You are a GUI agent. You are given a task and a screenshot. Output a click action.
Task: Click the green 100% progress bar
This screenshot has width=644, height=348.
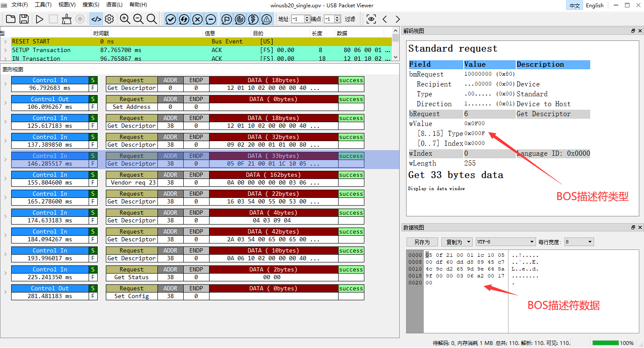coord(606,343)
